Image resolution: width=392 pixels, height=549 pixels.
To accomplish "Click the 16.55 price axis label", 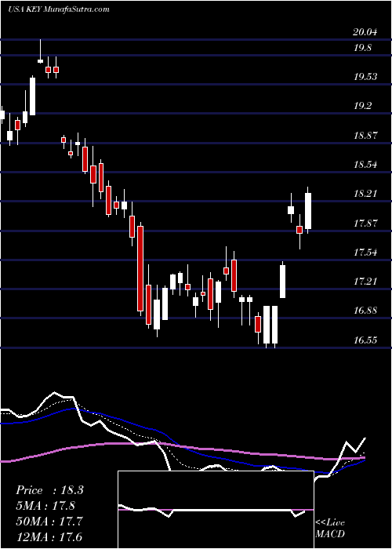I will tap(365, 340).
